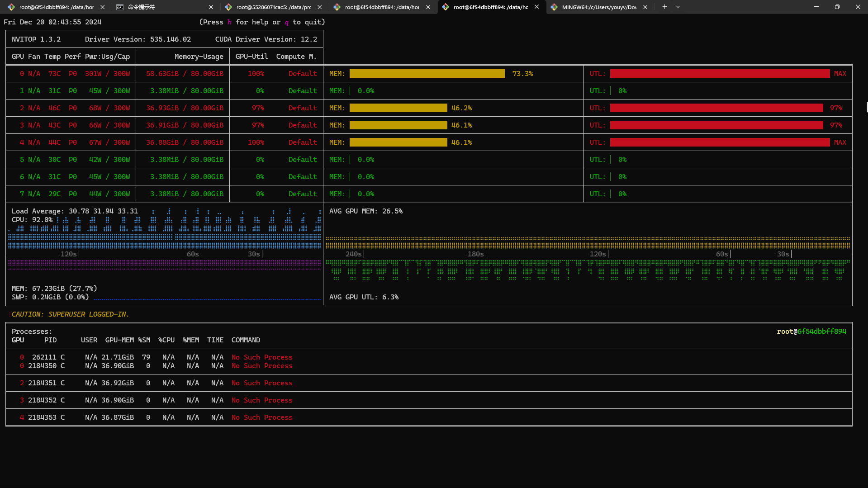Image resolution: width=868 pixels, height=488 pixels.
Task: Click GPU 0 memory value 58.63GiB
Action: [x=162, y=74]
